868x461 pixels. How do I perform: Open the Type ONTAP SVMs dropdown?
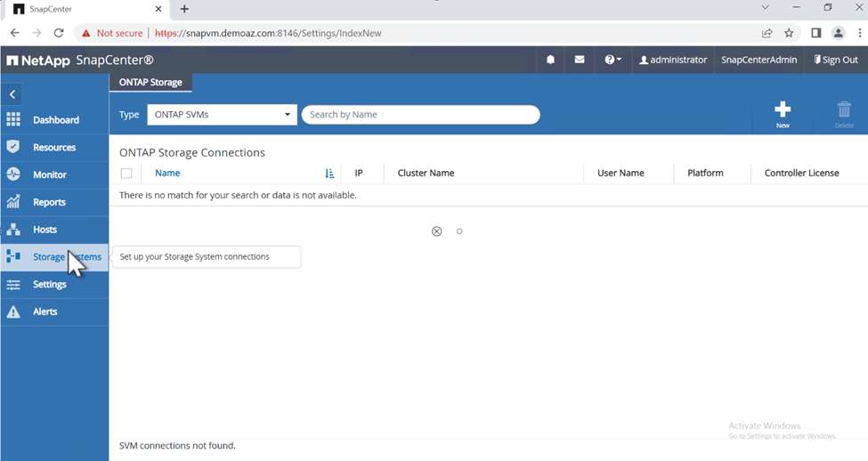click(222, 115)
